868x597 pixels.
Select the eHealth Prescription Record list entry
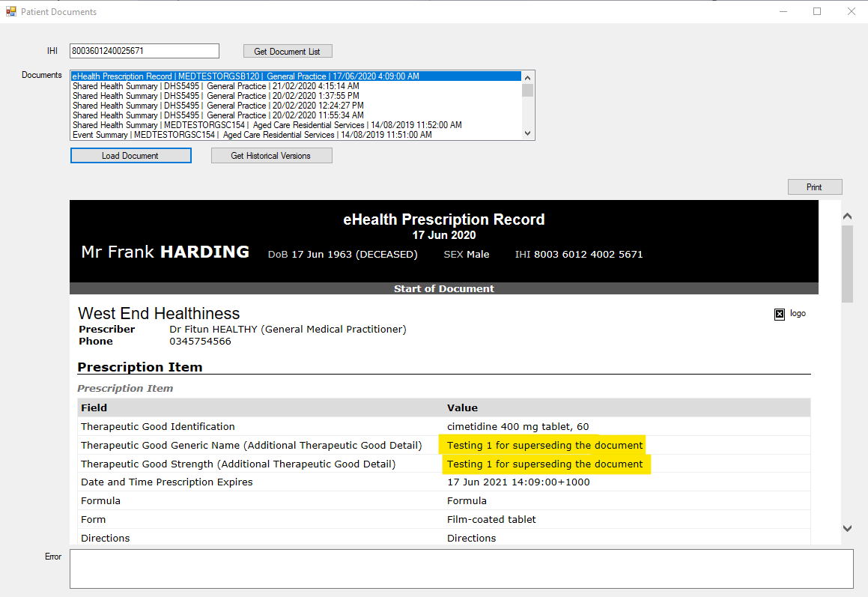tap(246, 76)
